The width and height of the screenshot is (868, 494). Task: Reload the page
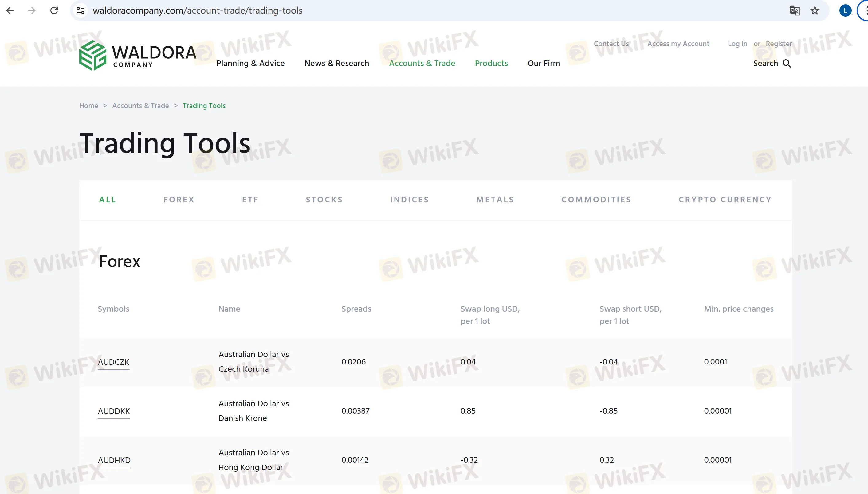[x=54, y=10]
